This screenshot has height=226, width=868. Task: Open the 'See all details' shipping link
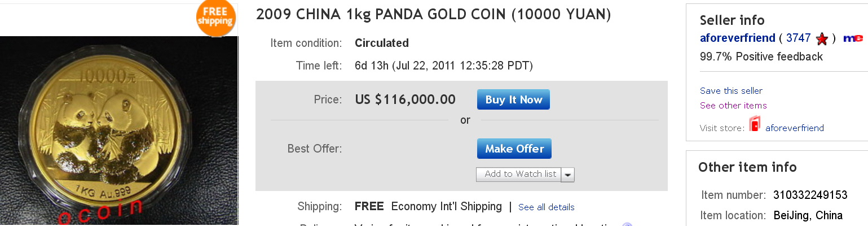(546, 207)
